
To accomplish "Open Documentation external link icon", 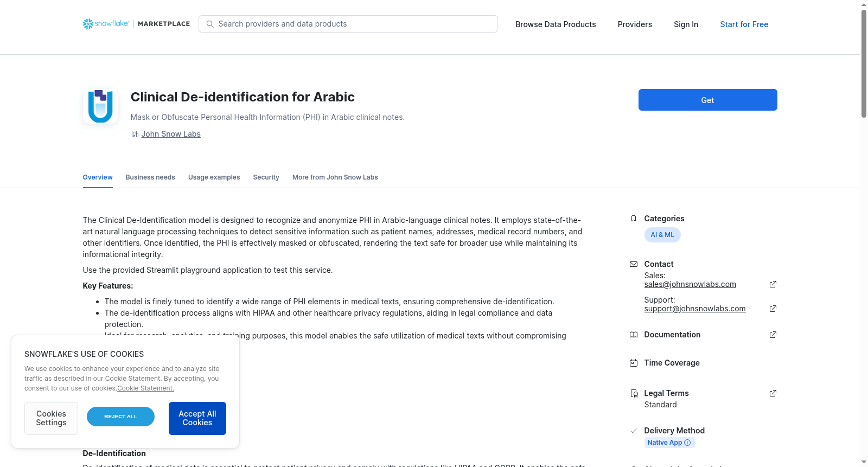I will [773, 335].
